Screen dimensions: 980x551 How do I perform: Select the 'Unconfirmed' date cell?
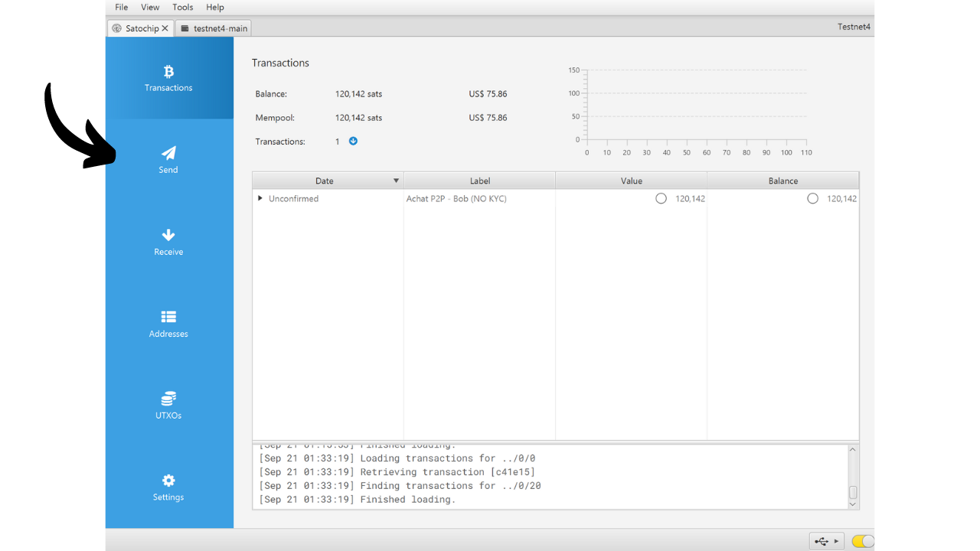(x=293, y=198)
